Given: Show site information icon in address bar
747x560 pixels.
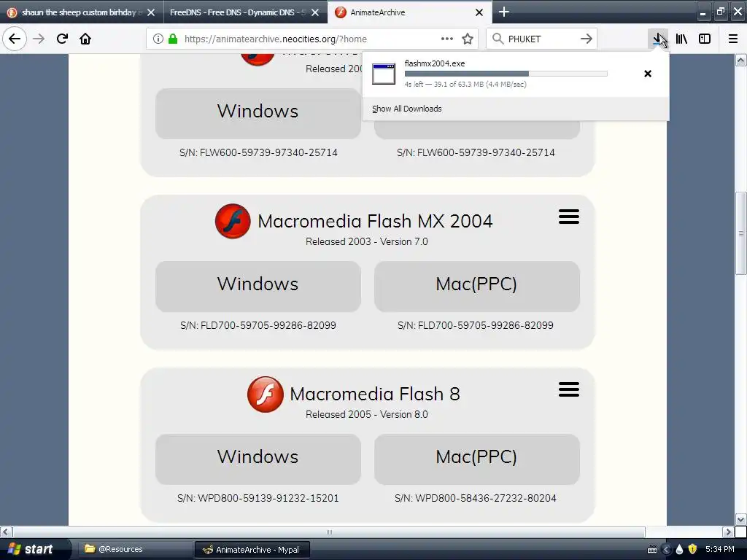Looking at the screenshot, I should point(158,39).
